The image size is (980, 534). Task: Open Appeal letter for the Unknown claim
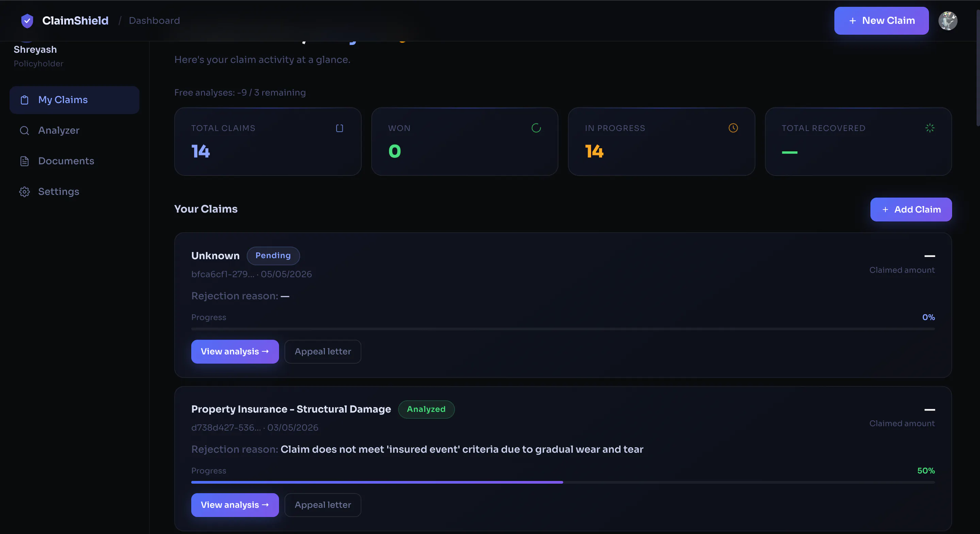pyautogui.click(x=323, y=352)
